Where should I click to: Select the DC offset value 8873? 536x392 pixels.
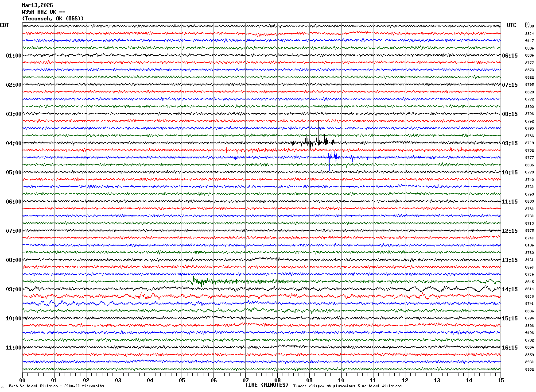tap(529, 70)
